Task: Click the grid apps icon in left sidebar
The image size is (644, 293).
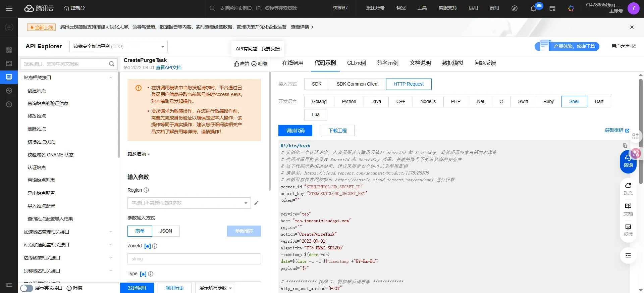Action: click(9, 50)
